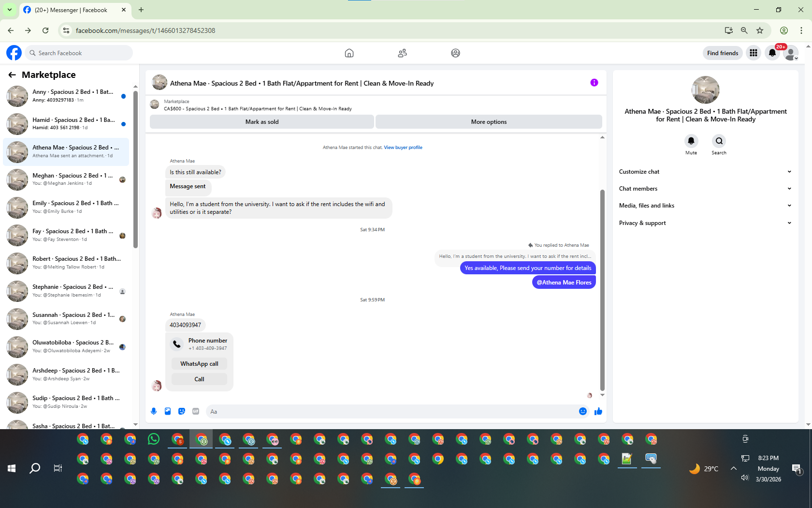Open Windows taskbar search

pyautogui.click(x=35, y=468)
